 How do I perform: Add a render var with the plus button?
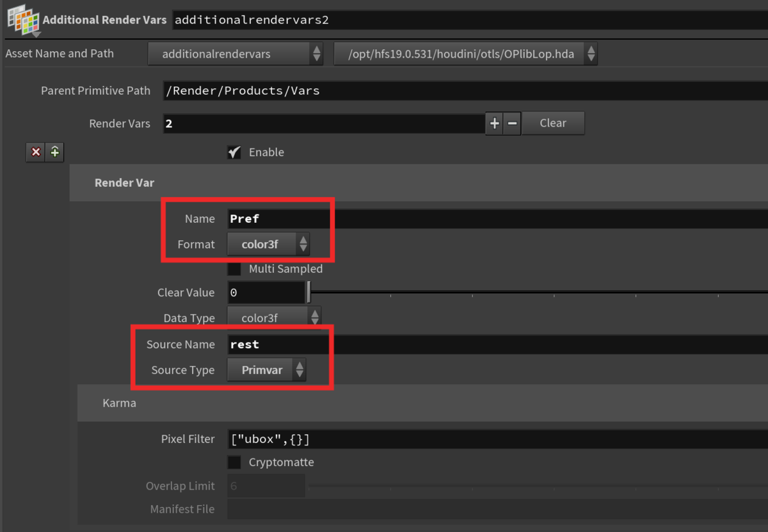coord(494,123)
